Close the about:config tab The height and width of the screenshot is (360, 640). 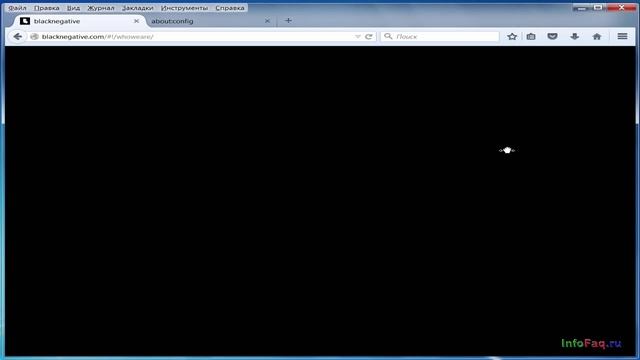267,21
